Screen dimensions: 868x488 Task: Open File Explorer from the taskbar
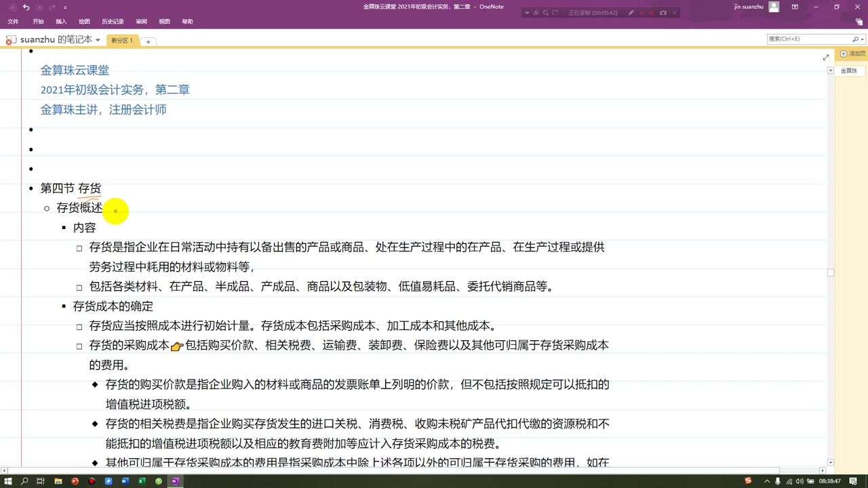(x=58, y=481)
